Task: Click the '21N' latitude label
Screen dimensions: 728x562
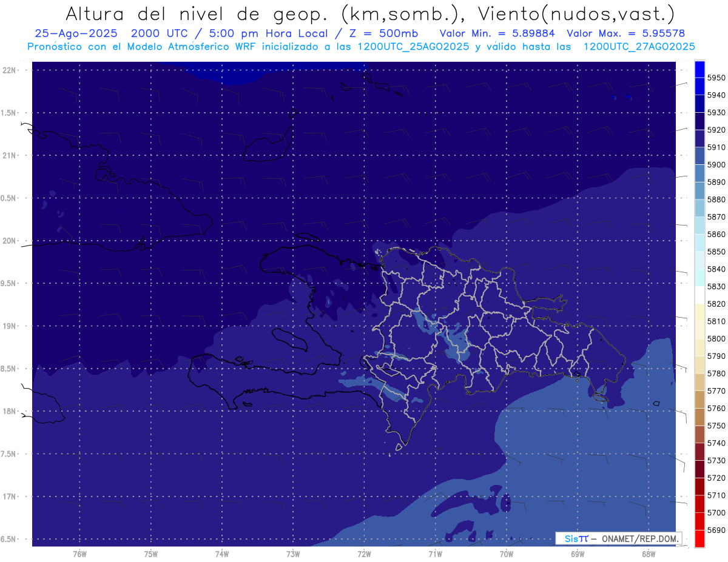Action: tap(8, 155)
